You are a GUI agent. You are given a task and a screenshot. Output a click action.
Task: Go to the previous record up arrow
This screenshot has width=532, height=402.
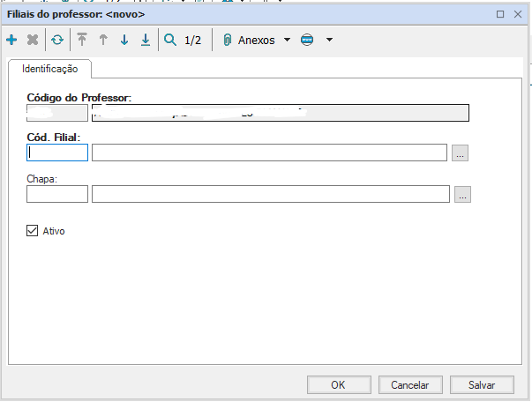pos(103,40)
